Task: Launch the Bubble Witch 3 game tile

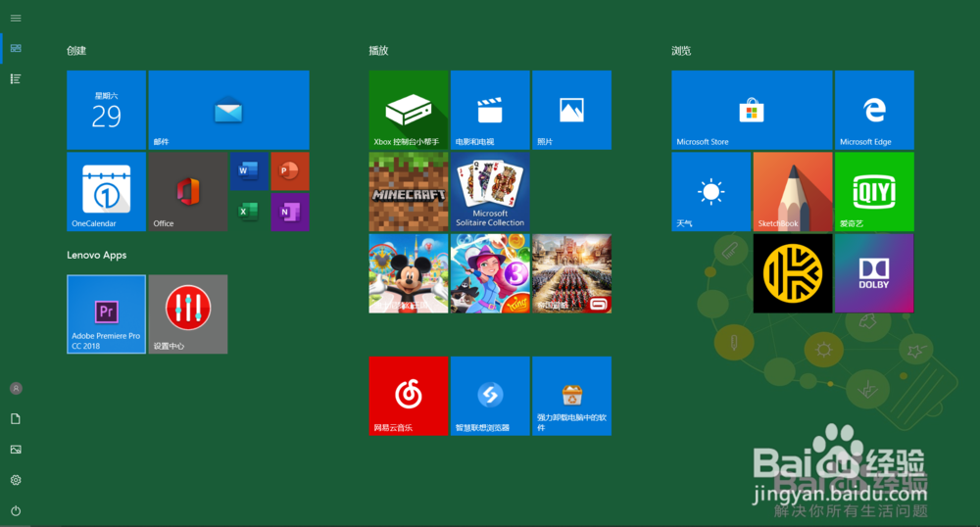Action: [490, 273]
